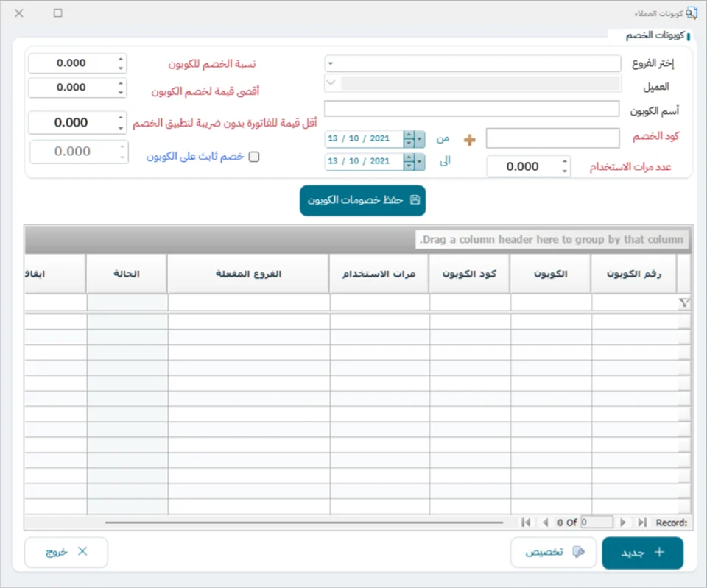The image size is (707, 588).
Task: Increase maximum coupon discount value
Action: pos(120,83)
